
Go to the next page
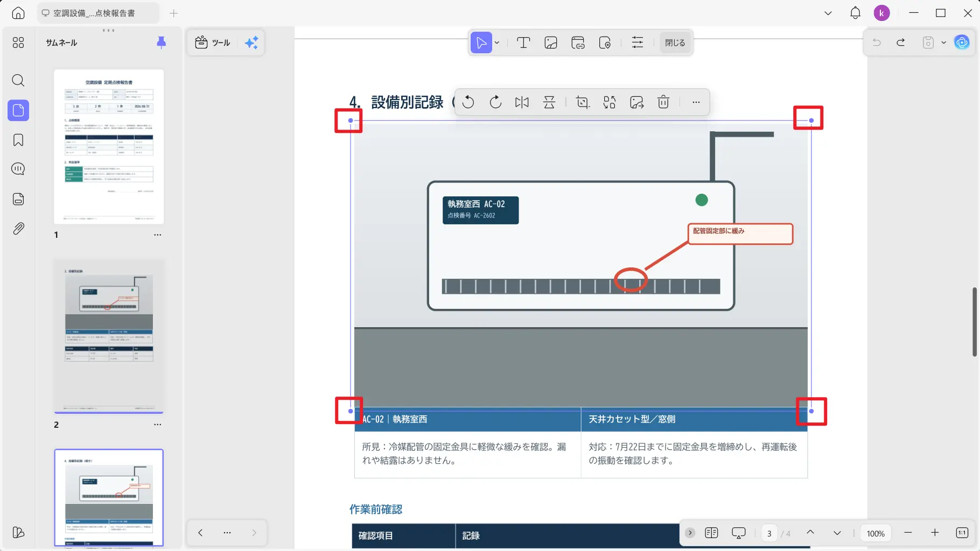click(837, 533)
